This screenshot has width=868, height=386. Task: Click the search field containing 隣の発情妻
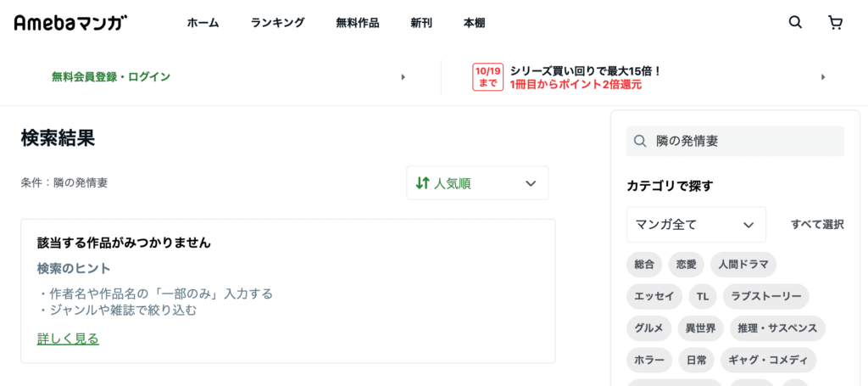(735, 141)
